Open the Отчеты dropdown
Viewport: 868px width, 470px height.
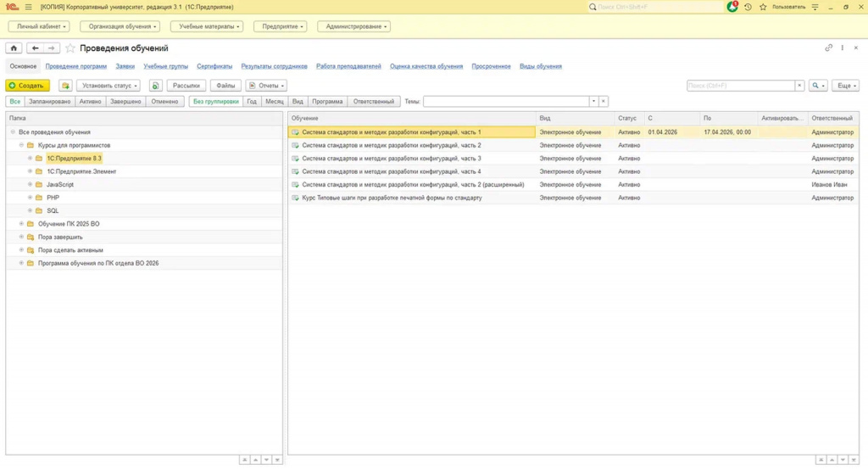click(266, 86)
